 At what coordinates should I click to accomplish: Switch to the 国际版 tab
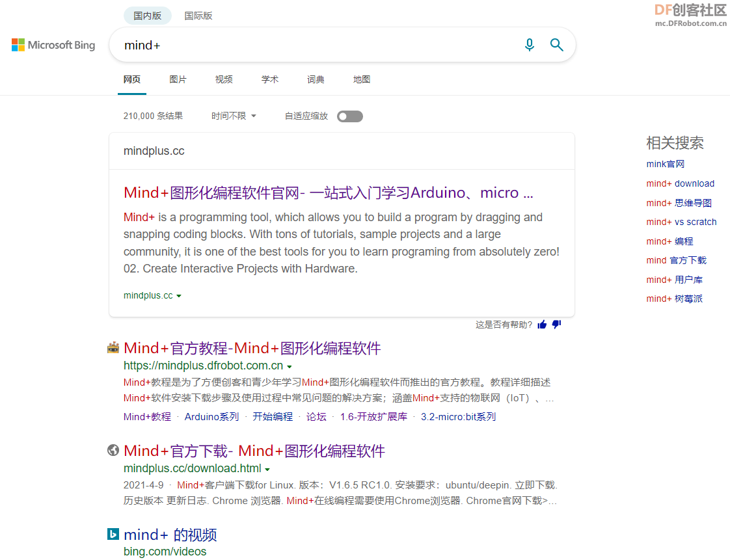click(x=198, y=16)
